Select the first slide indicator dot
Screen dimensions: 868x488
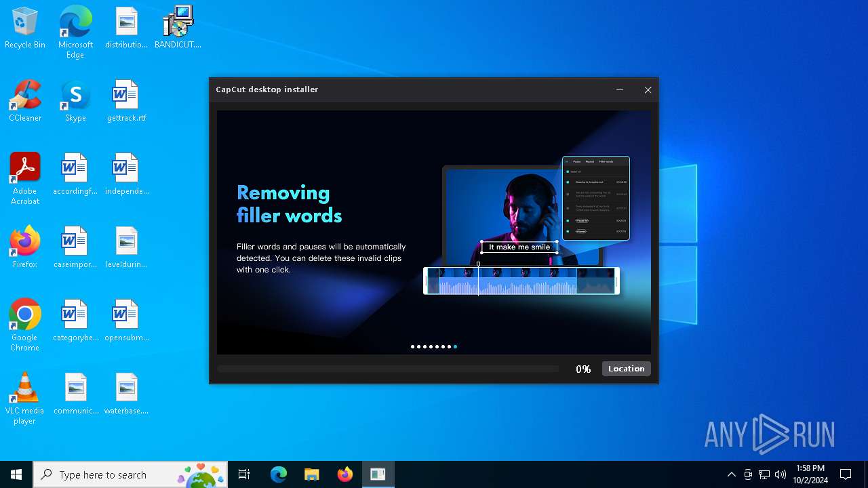(412, 346)
